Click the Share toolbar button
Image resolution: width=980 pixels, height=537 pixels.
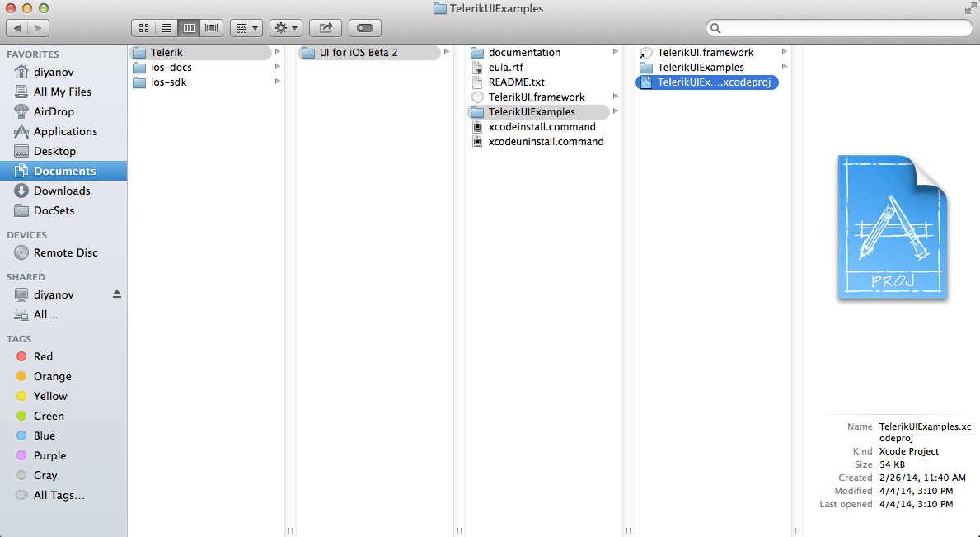(326, 28)
